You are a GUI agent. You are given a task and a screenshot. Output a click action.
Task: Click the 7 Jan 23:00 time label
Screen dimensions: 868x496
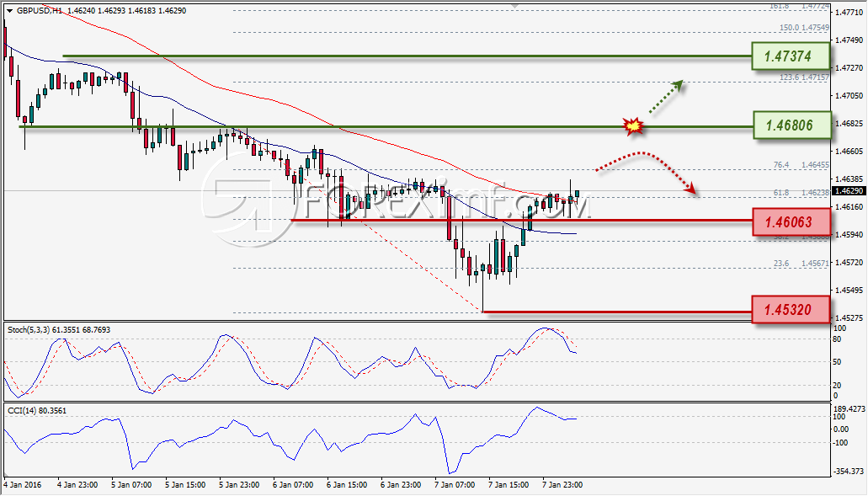coord(562,485)
